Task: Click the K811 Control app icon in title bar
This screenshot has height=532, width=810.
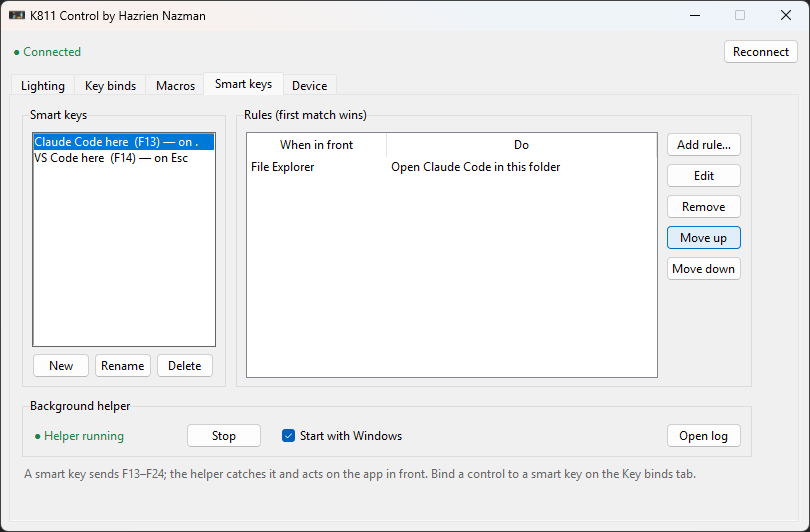Action: pyautogui.click(x=17, y=15)
